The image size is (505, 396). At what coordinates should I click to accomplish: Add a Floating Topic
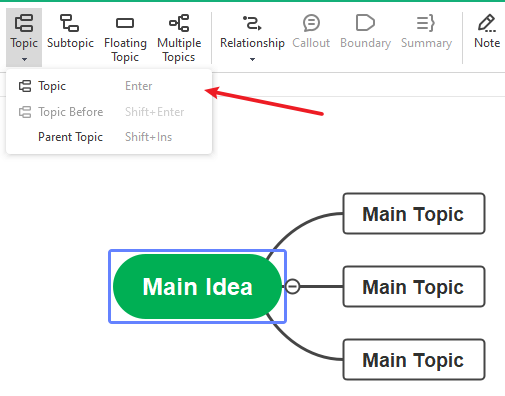tap(125, 37)
